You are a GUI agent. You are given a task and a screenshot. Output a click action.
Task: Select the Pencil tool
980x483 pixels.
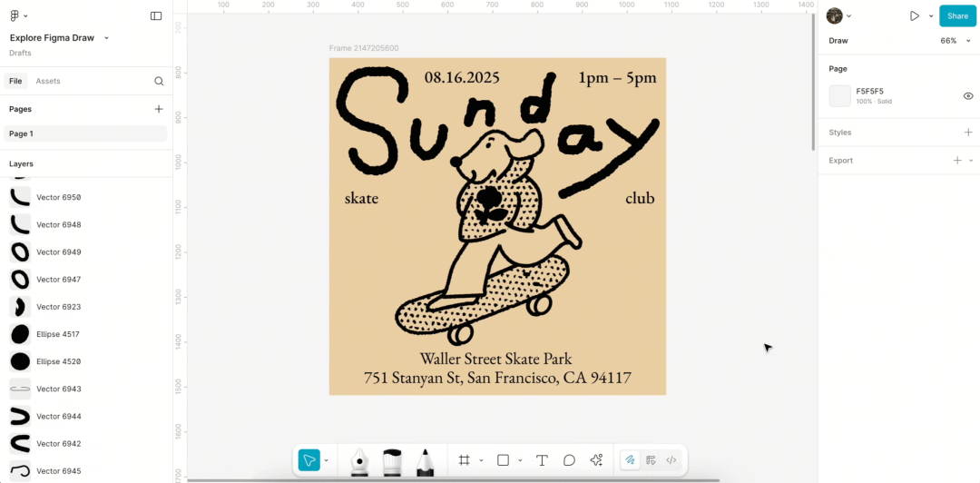[x=425, y=462]
